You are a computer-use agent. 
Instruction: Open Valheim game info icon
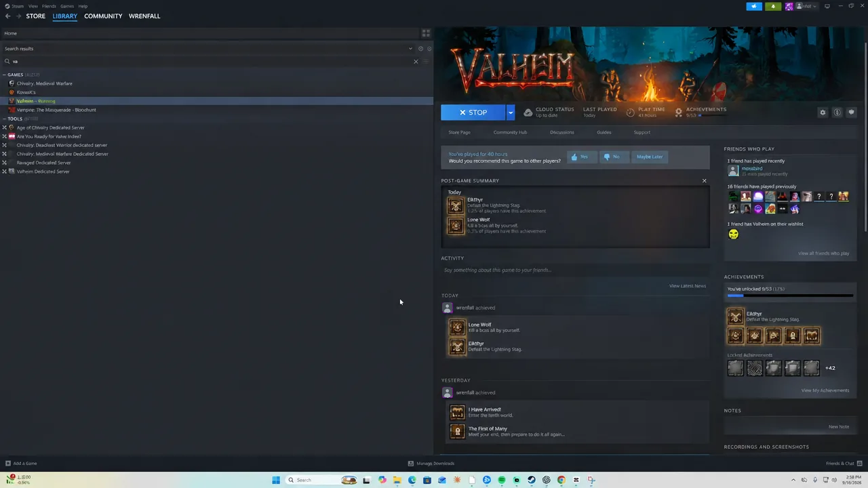click(837, 113)
